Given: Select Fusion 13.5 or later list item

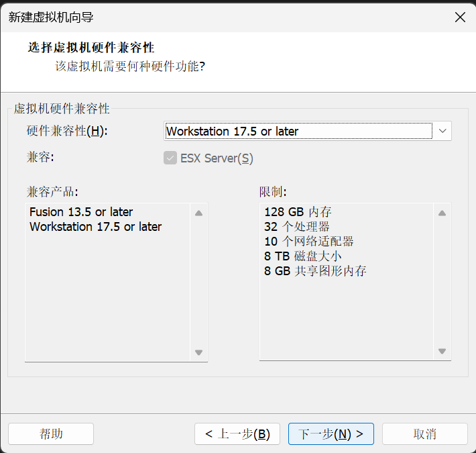Looking at the screenshot, I should coord(81,212).
